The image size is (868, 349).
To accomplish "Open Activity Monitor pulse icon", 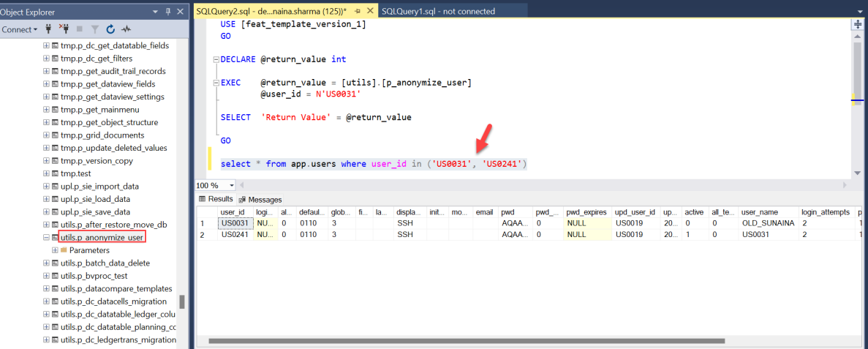I will [x=127, y=29].
